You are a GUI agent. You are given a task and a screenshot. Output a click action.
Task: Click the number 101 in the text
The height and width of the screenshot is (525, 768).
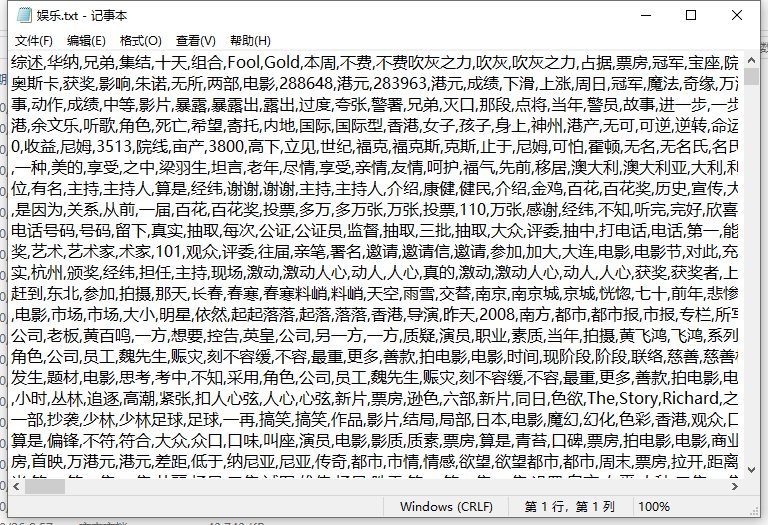point(168,252)
